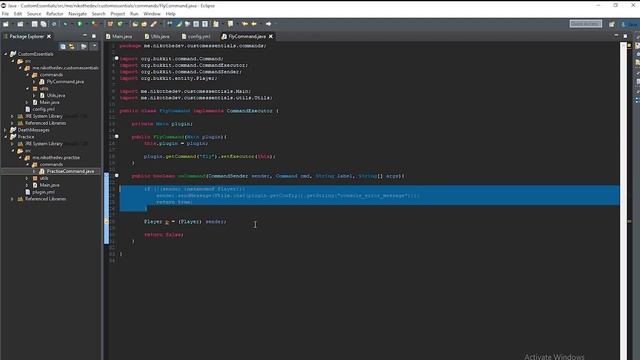Select the DeathMessages project
640x360 pixels.
point(33,130)
